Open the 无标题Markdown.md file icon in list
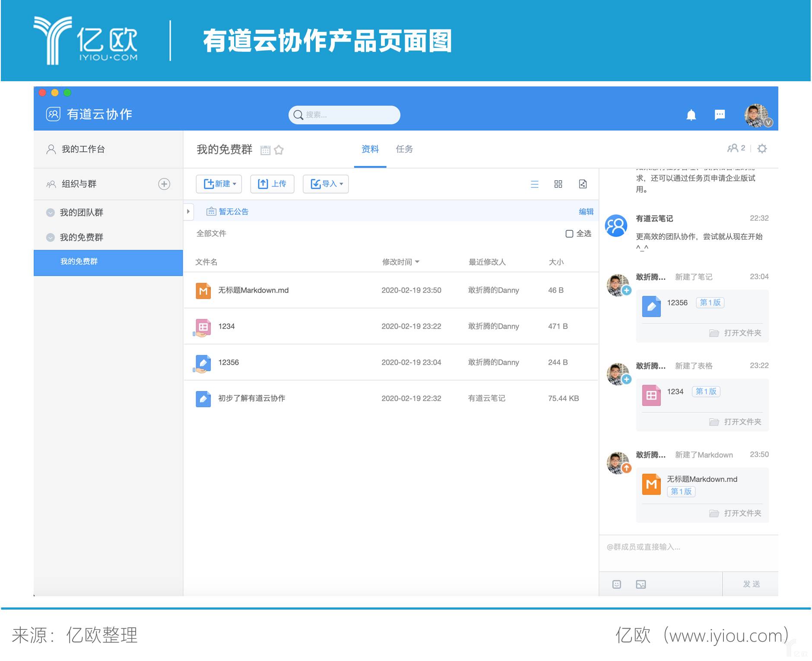812x661 pixels. click(x=203, y=291)
